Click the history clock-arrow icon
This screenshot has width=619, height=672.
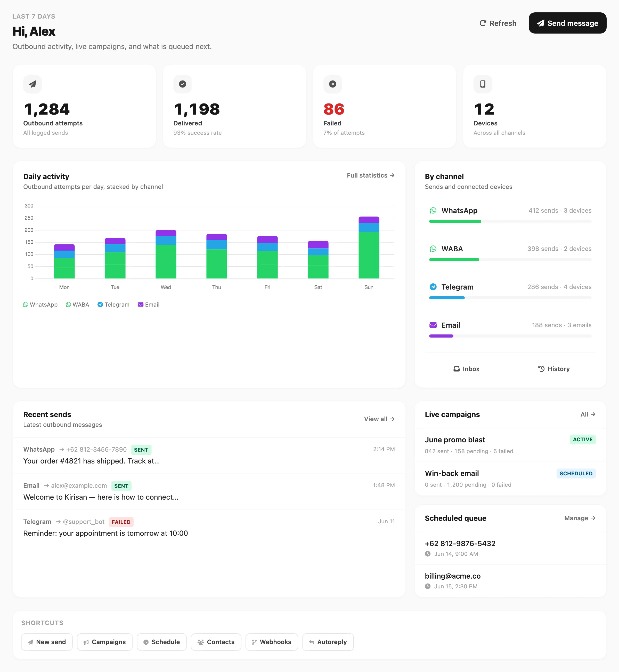[x=541, y=369]
